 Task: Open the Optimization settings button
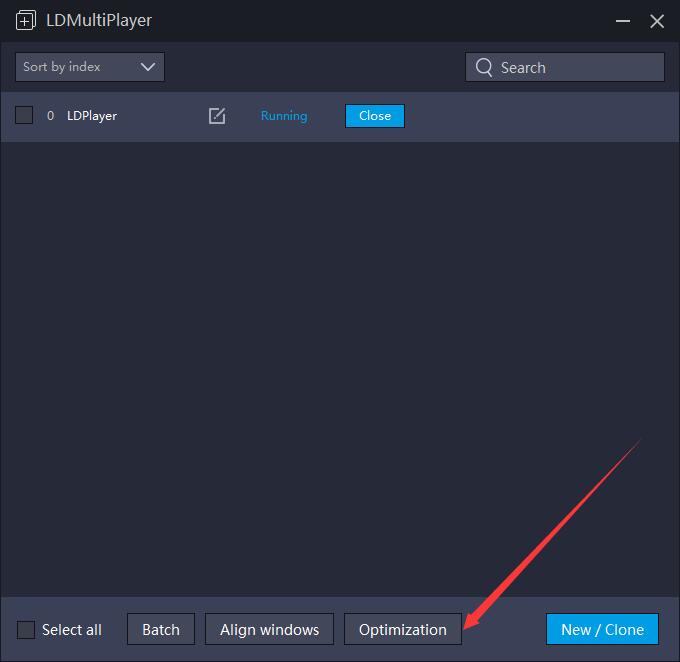(x=403, y=629)
